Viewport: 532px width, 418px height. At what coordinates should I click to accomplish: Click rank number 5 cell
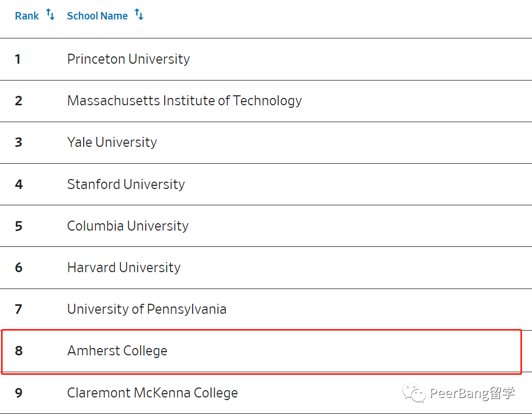point(18,226)
